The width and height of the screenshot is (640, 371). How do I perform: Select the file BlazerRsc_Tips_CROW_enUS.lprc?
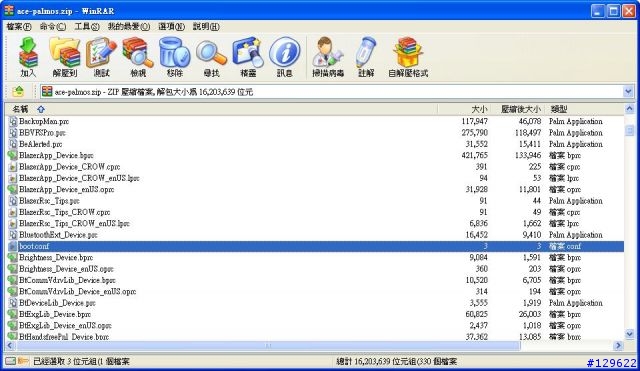tap(74, 223)
